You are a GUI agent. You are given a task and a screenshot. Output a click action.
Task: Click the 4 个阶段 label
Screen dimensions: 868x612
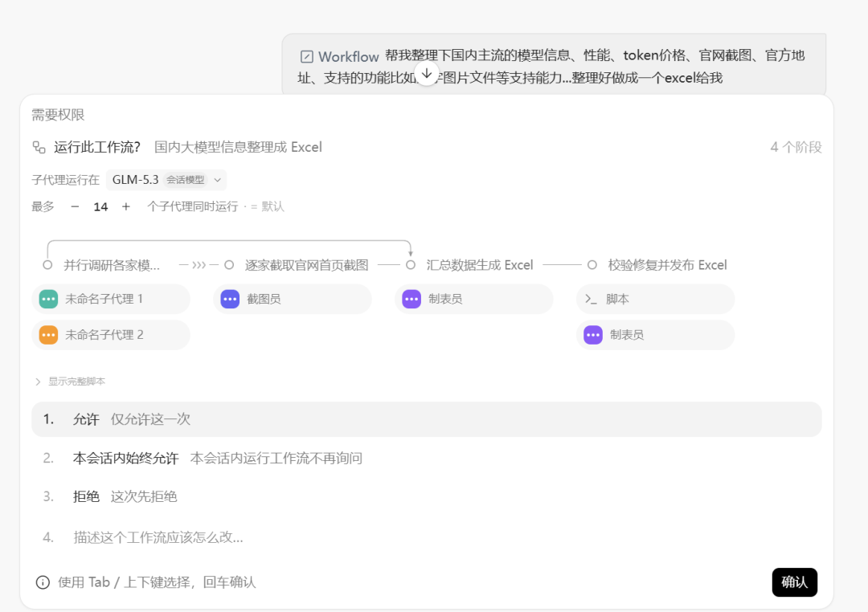tap(796, 147)
